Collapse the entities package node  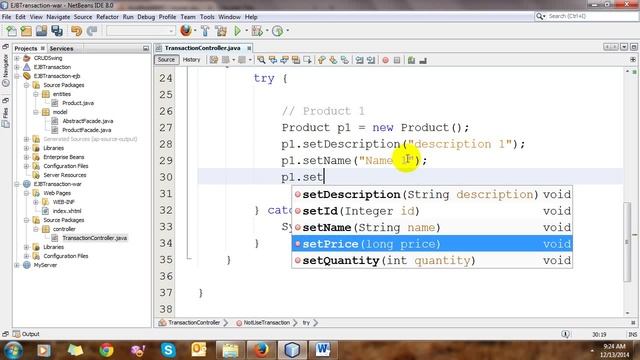pos(36,94)
